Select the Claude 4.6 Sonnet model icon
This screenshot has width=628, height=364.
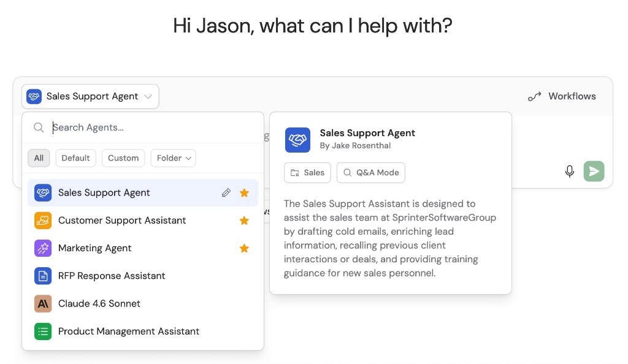(42, 303)
